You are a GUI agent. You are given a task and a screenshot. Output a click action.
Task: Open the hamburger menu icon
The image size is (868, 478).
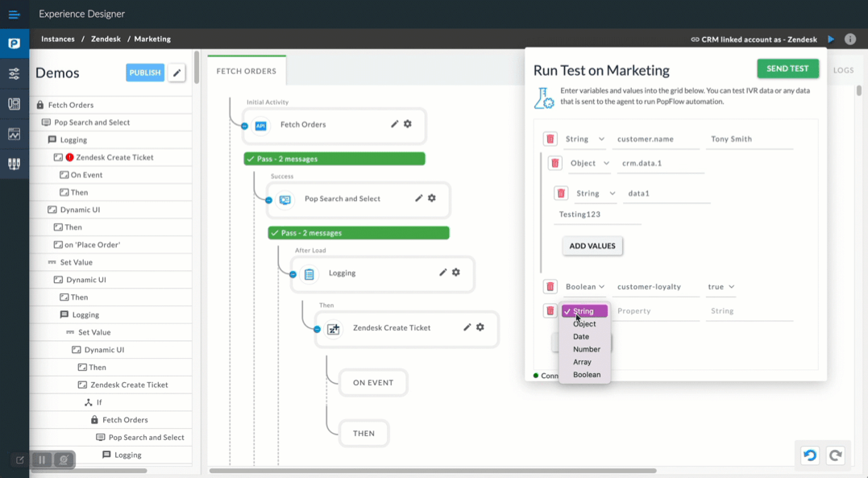click(14, 15)
